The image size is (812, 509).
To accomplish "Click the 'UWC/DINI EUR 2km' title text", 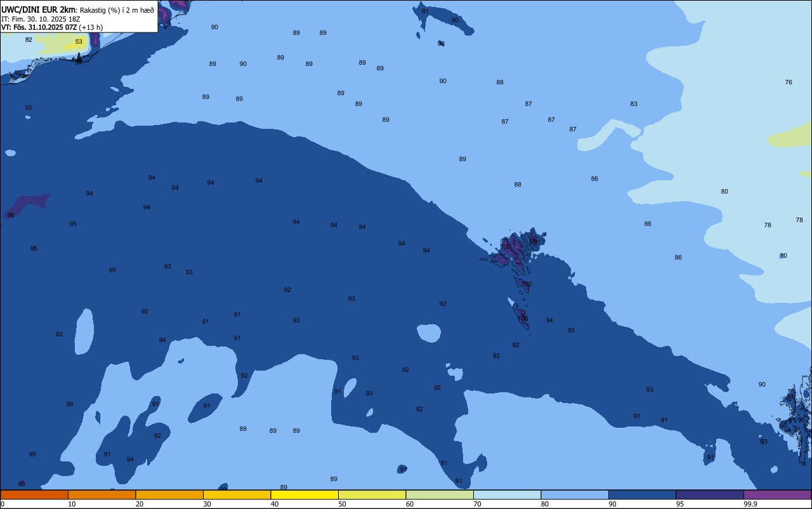I will click(x=38, y=10).
